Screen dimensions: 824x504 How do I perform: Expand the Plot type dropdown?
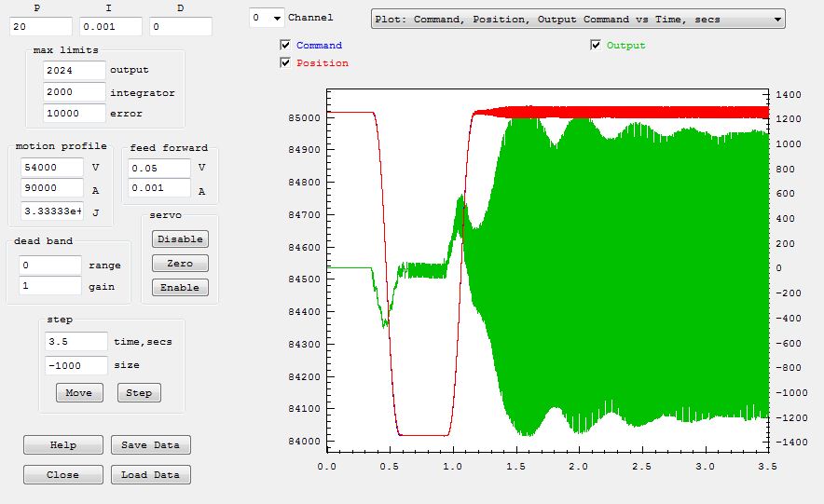(x=578, y=19)
